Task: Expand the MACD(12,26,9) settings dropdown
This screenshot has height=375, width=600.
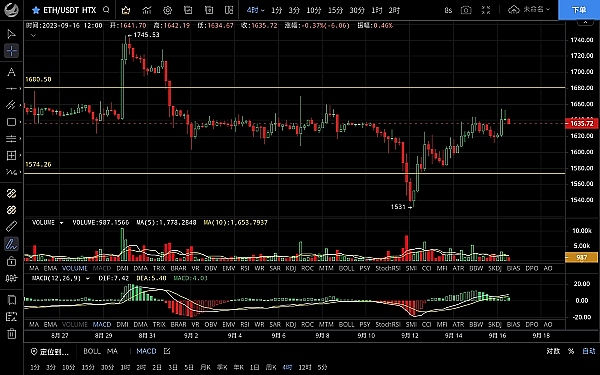Action: [x=88, y=279]
